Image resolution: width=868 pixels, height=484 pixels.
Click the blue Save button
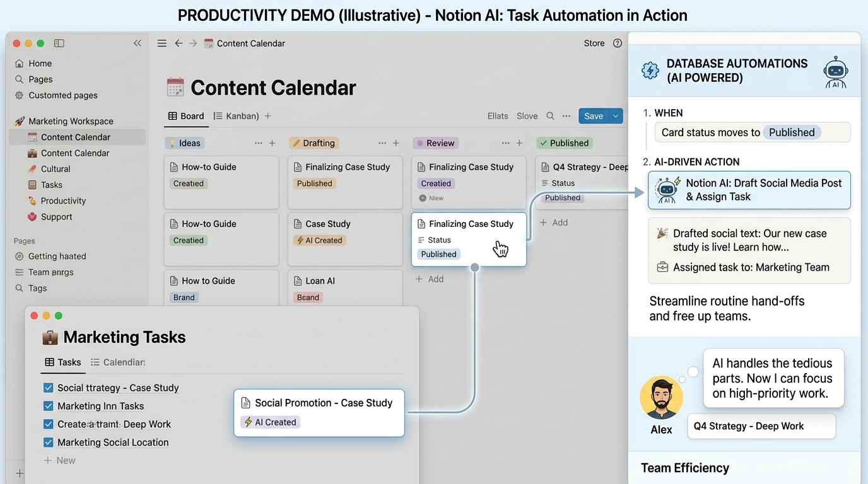point(593,116)
